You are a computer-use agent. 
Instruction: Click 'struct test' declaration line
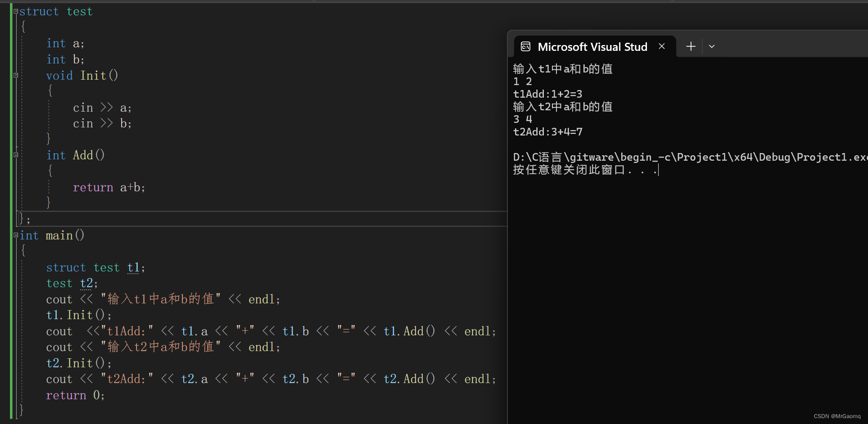56,12
